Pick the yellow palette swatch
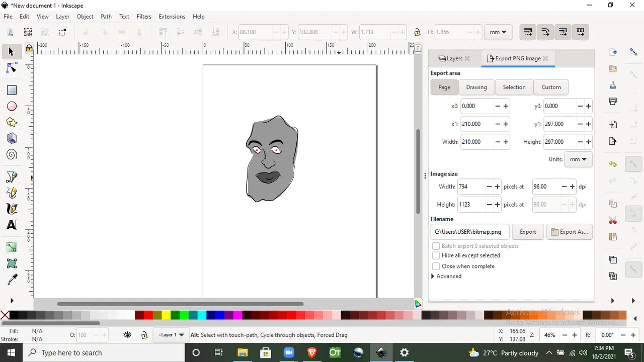 coord(166,315)
